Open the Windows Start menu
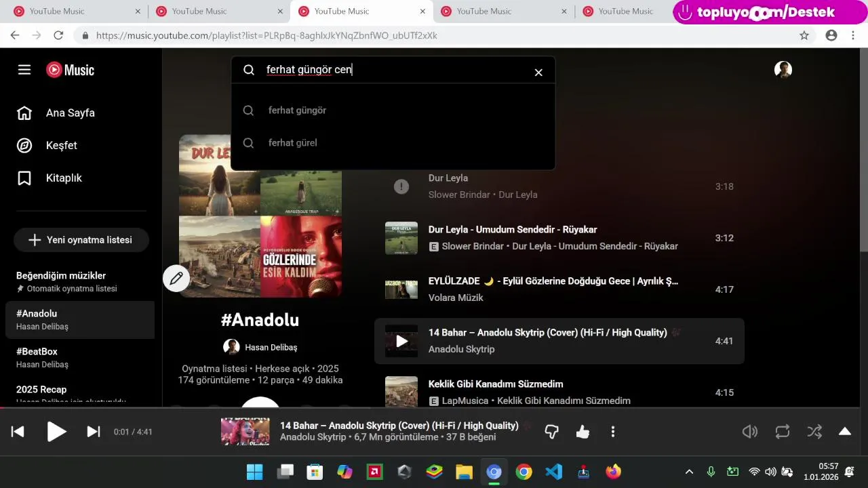 click(254, 472)
